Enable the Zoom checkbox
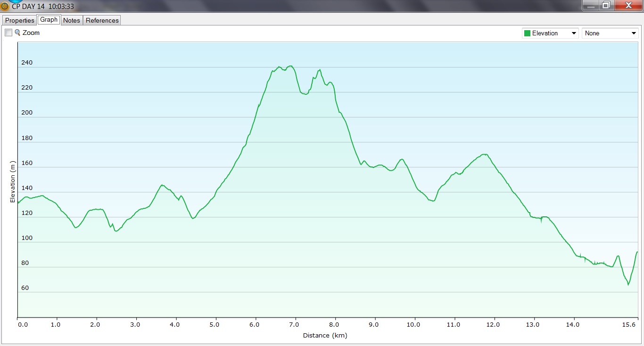This screenshot has height=346, width=644. (x=8, y=33)
